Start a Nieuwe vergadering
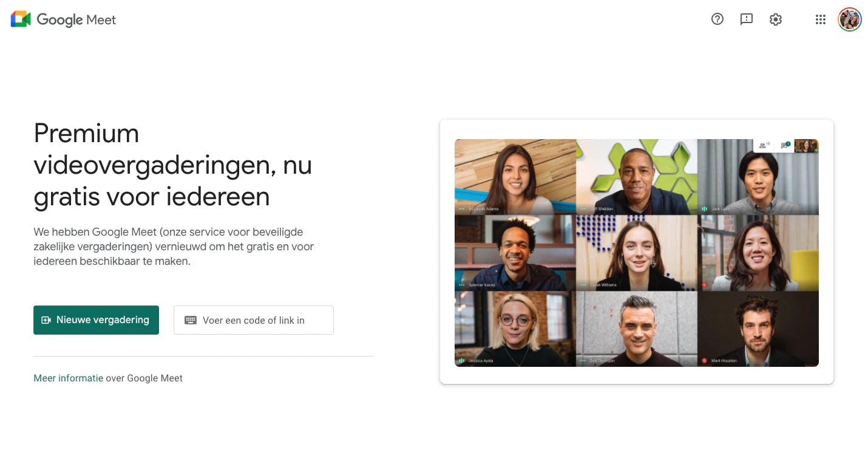Screen dimensions: 868x461 pos(96,320)
